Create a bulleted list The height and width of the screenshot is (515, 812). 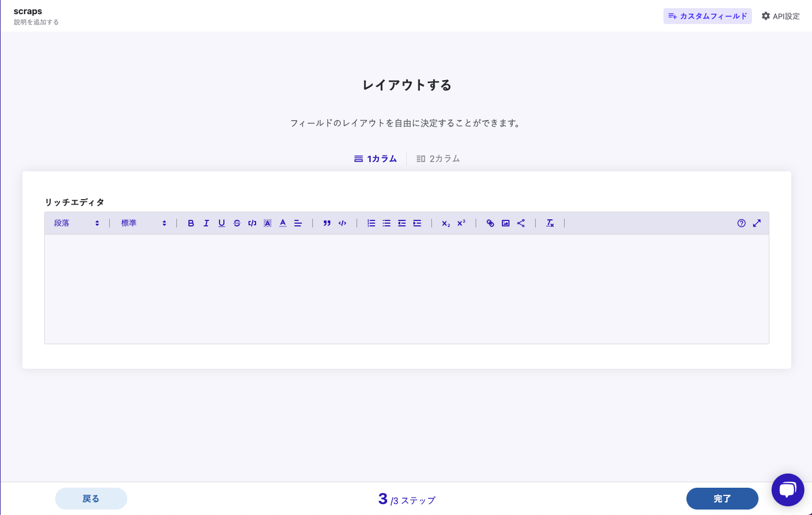387,223
